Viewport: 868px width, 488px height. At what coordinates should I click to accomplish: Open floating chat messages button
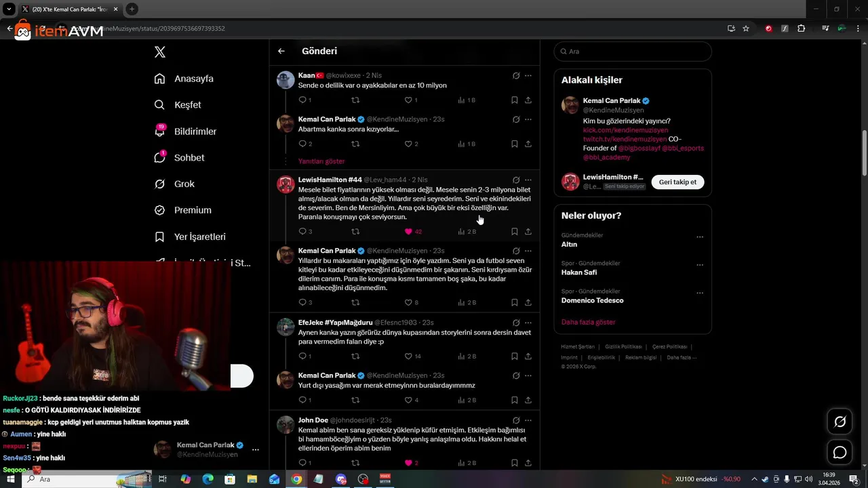[840, 452]
